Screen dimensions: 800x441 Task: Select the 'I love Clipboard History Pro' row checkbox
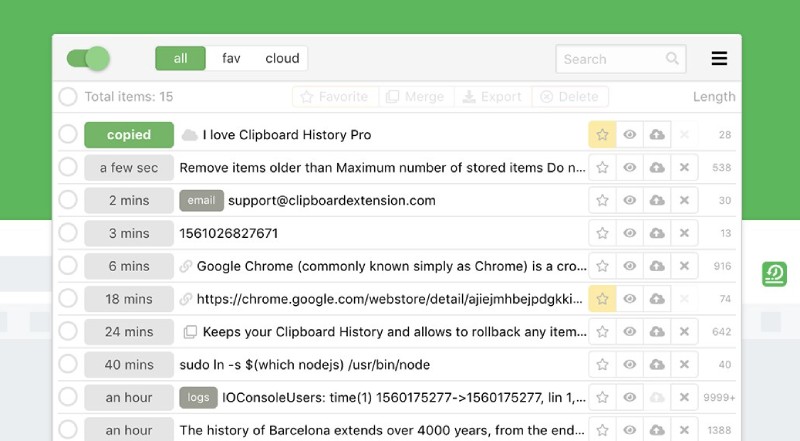click(68, 134)
